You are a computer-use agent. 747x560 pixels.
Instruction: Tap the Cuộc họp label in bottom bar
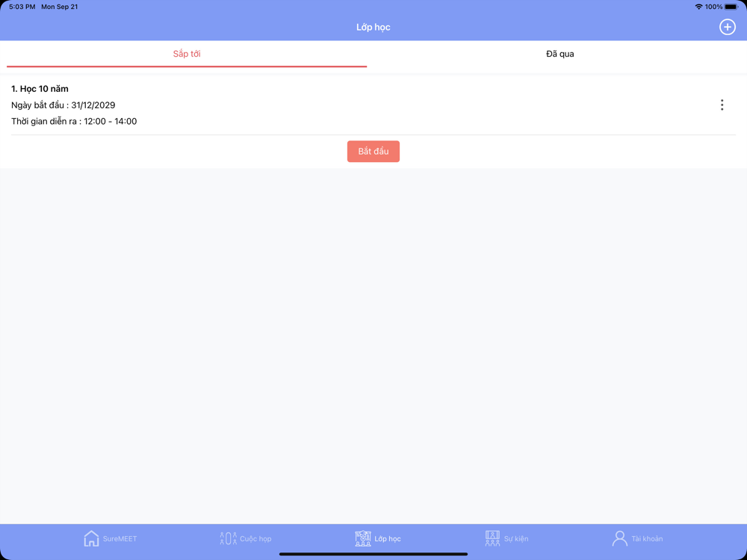pyautogui.click(x=255, y=538)
